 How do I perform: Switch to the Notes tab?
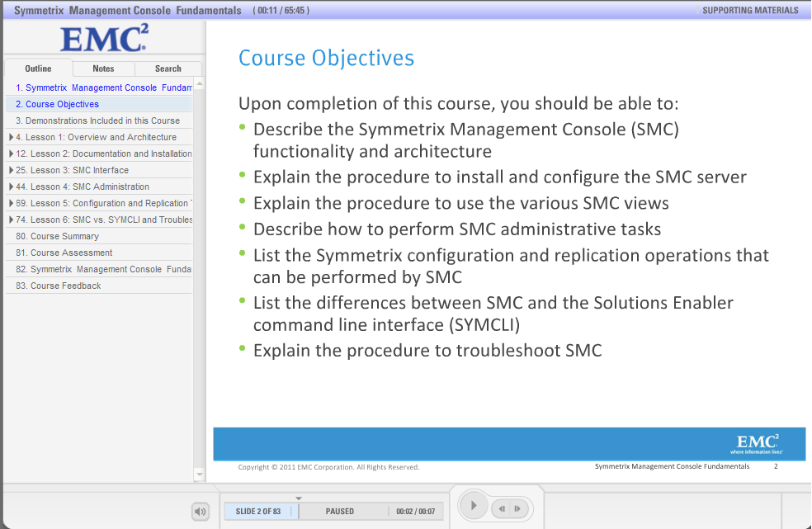coord(104,68)
